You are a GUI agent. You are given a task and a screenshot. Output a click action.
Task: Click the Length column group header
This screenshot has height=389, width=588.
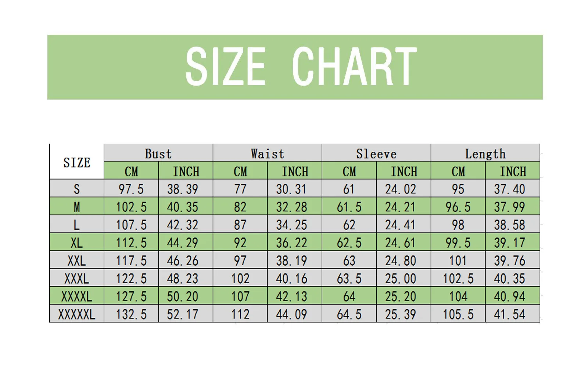coord(485,153)
